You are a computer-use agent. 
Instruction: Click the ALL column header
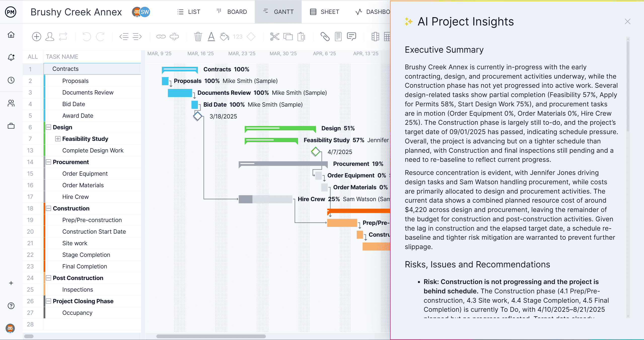(33, 57)
